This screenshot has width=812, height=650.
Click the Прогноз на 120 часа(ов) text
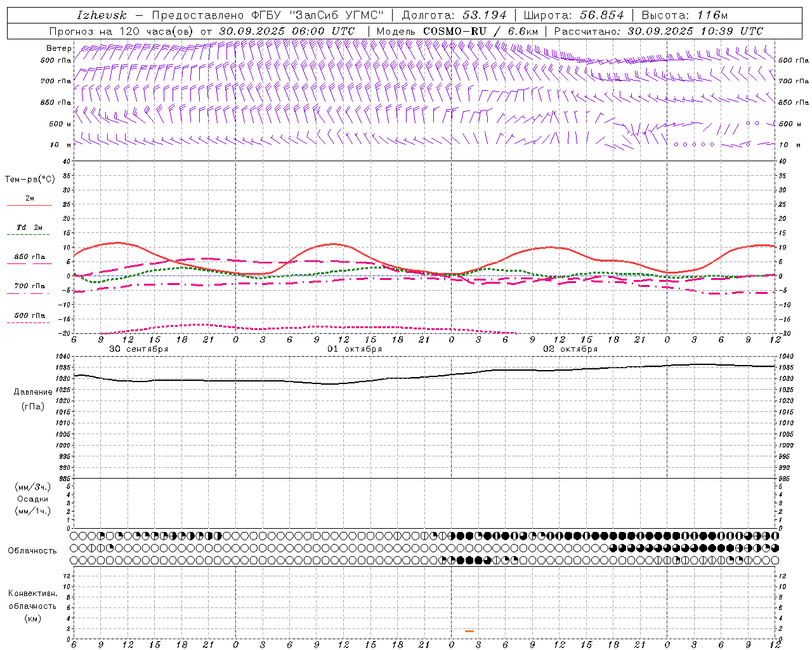point(122,31)
